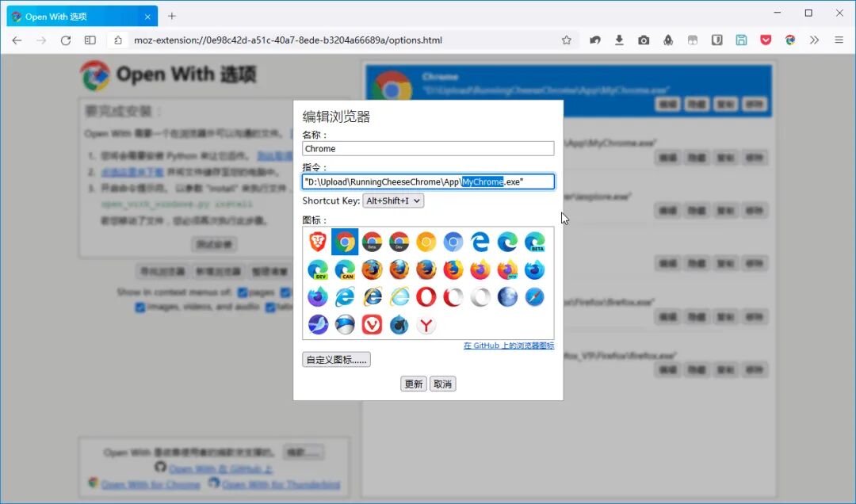Click the Open With toolbar icon
Viewport: 856px width, 504px height.
[x=790, y=40]
